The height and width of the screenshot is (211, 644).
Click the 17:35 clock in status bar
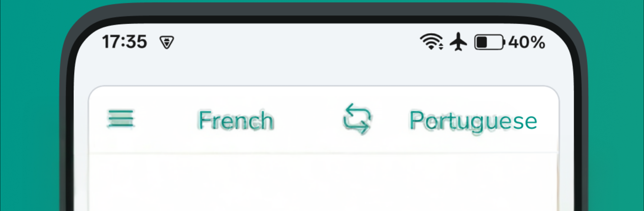click(124, 42)
